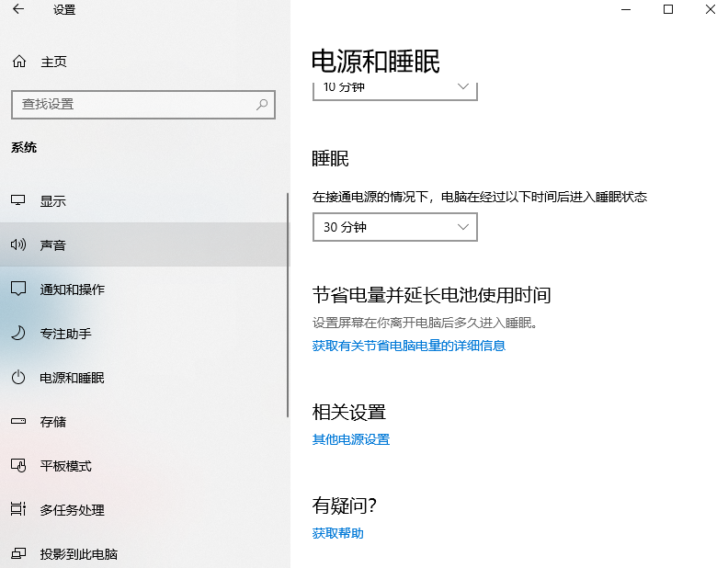Select 多任务处理 in the sidebar
Screen dimensions: 728x568
tap(72, 510)
